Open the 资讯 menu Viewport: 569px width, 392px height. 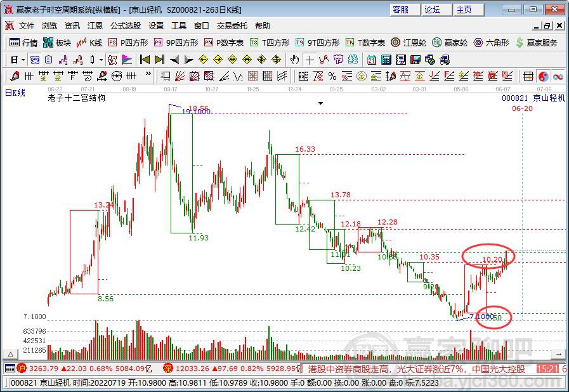[72, 26]
